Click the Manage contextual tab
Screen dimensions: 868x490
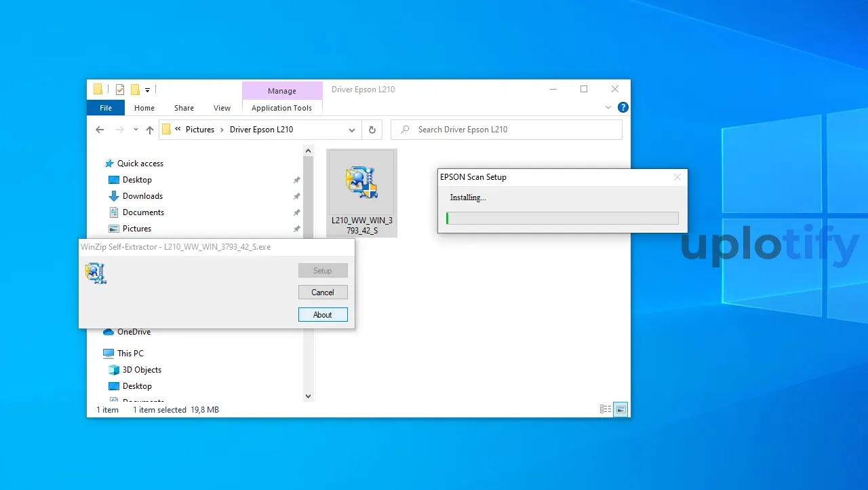282,91
